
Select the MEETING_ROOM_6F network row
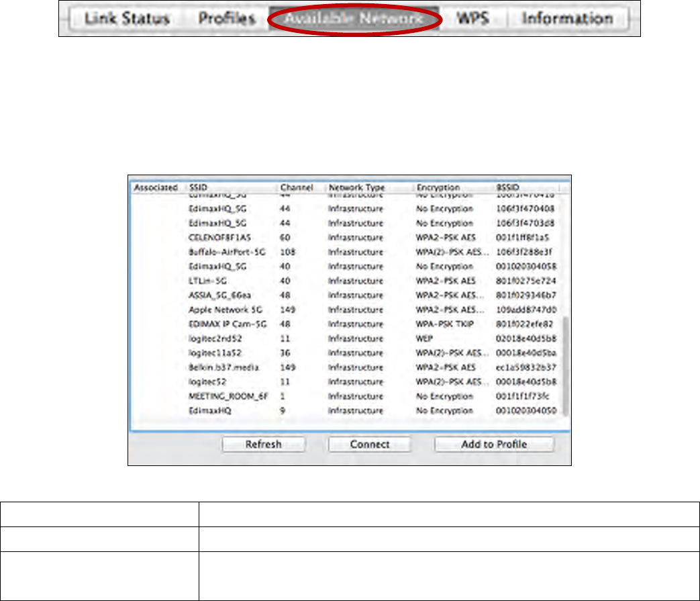346,396
